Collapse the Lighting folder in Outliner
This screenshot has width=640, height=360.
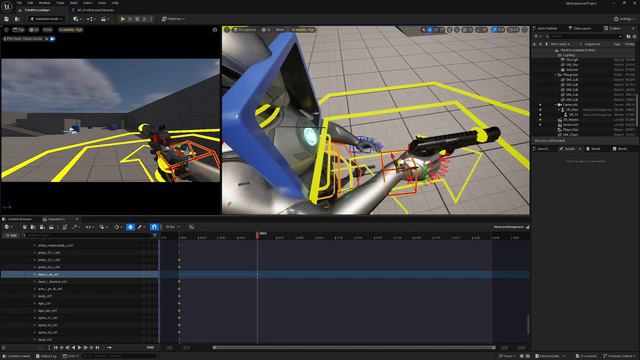(556, 55)
